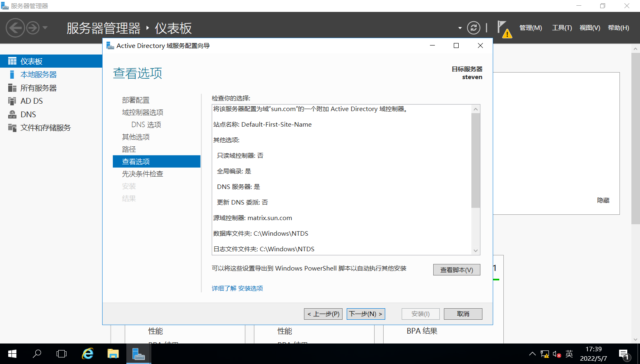Click the line 数据库文件夹: C:\Windows\NTDS
This screenshot has width=640, height=364.
point(261,234)
